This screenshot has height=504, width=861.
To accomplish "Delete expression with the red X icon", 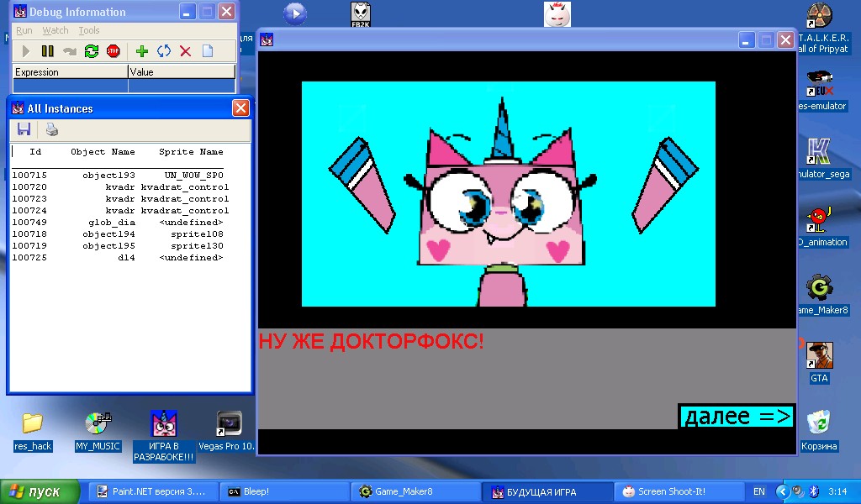I will (x=186, y=51).
